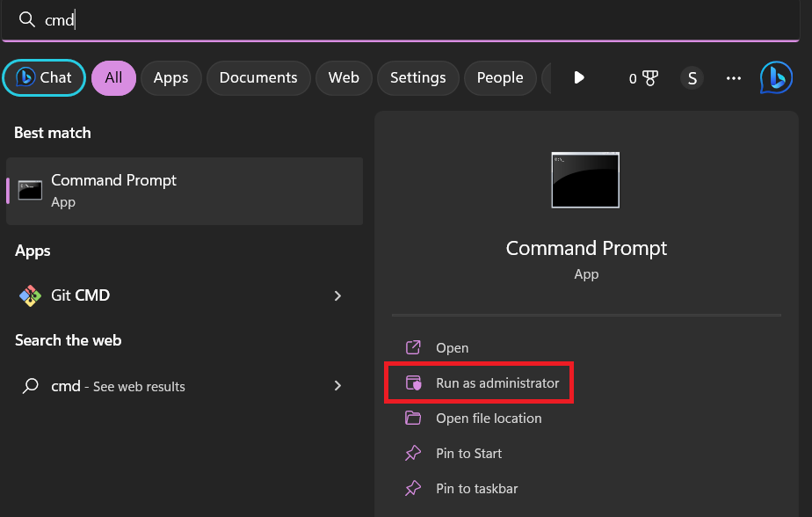This screenshot has height=517, width=812.
Task: Click the Command Prompt icon in Best match
Action: coord(30,190)
